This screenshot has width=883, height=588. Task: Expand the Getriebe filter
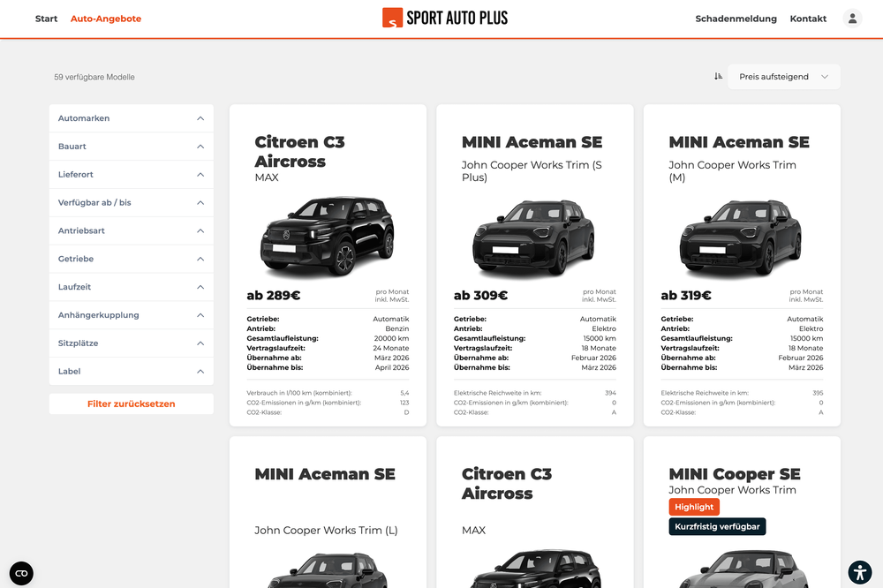[x=131, y=259]
